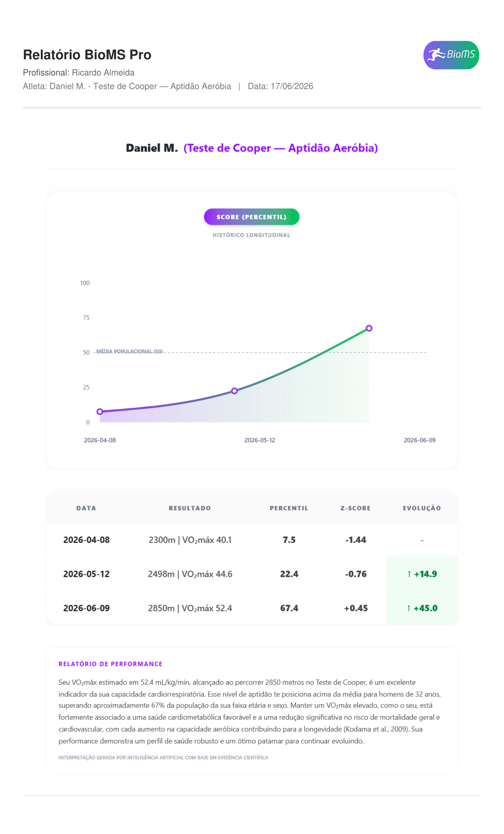Click the upward arrow beside +14.9

pyautogui.click(x=409, y=574)
